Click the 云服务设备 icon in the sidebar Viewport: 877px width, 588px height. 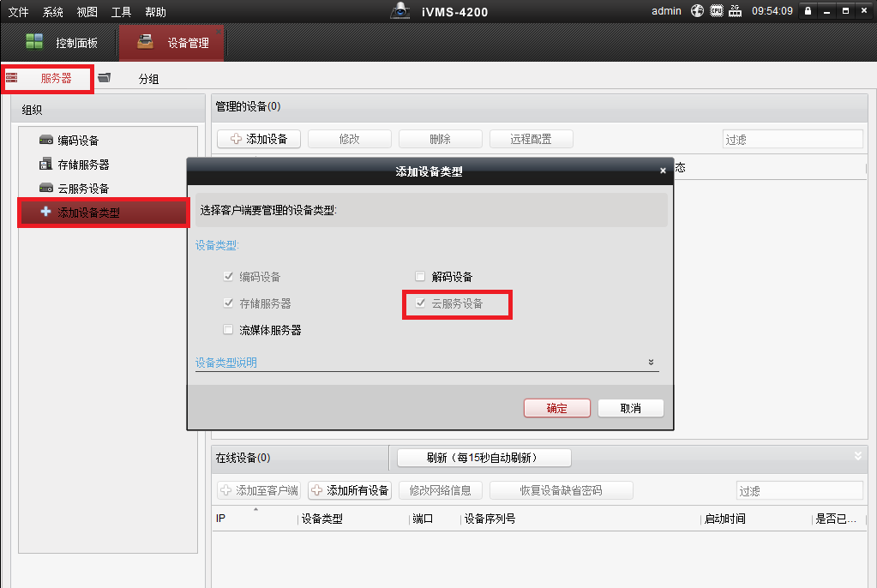(x=46, y=188)
